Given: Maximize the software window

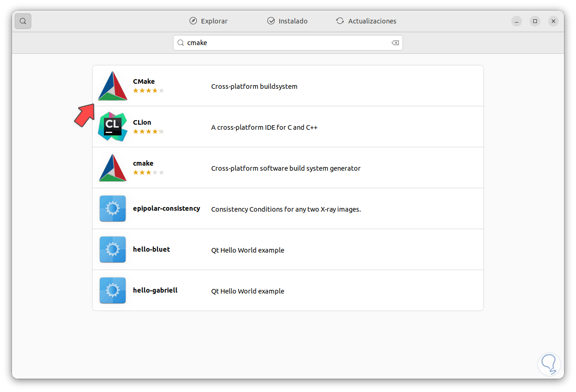Looking at the screenshot, I should click(x=535, y=21).
